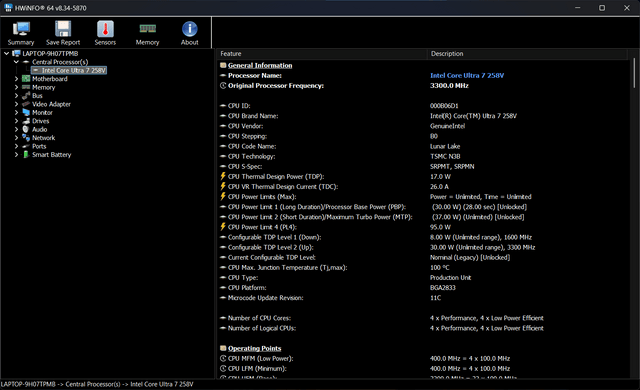This screenshot has width=640, height=390.
Task: Select the CPU Platform 'BGA2833' value
Action: point(442,288)
